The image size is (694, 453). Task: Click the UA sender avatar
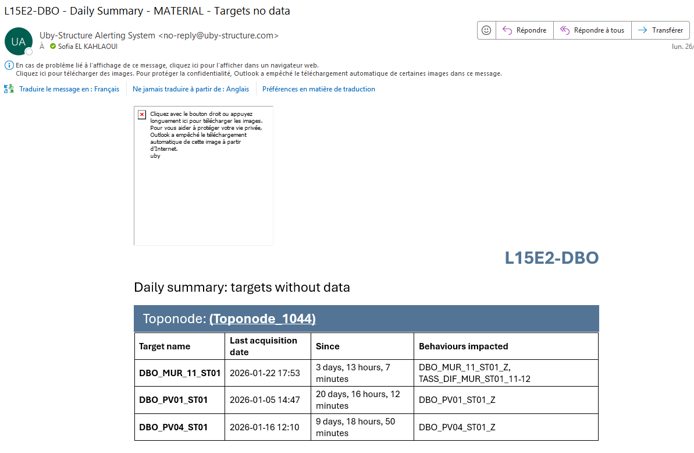pyautogui.click(x=18, y=41)
